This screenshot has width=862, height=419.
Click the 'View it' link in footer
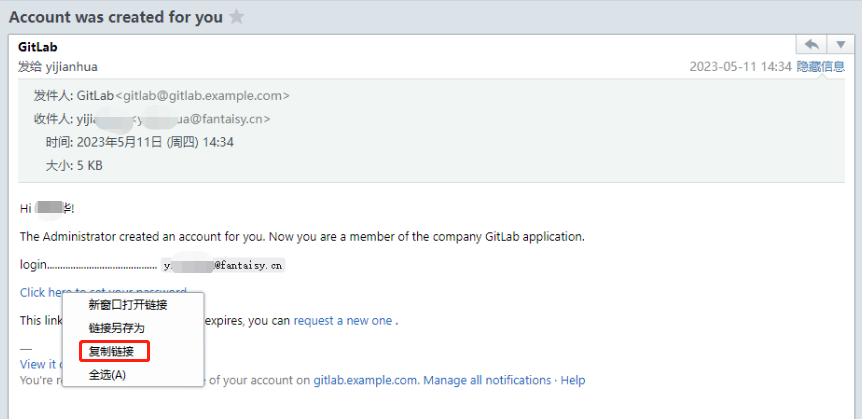38,365
